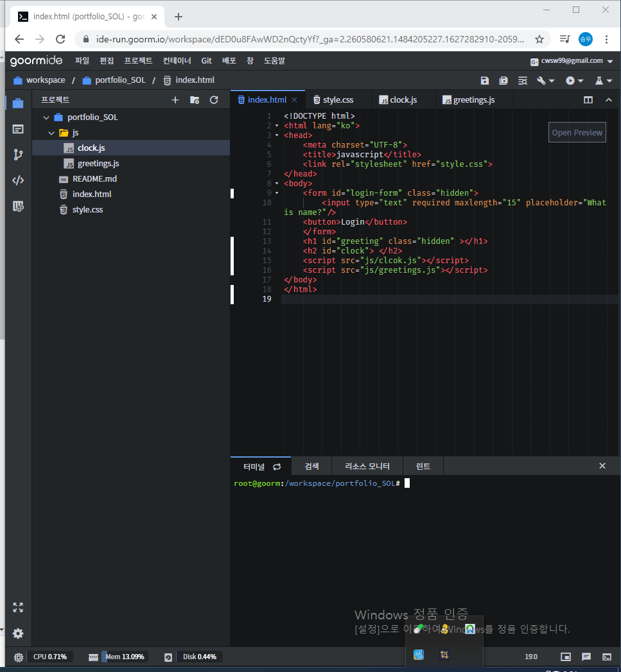Open the project explorer sidebar icon
Viewport: 621px width, 672px height.
click(x=18, y=103)
